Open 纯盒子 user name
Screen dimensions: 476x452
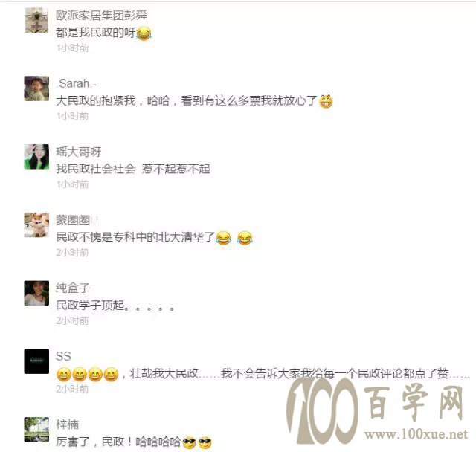coord(73,288)
